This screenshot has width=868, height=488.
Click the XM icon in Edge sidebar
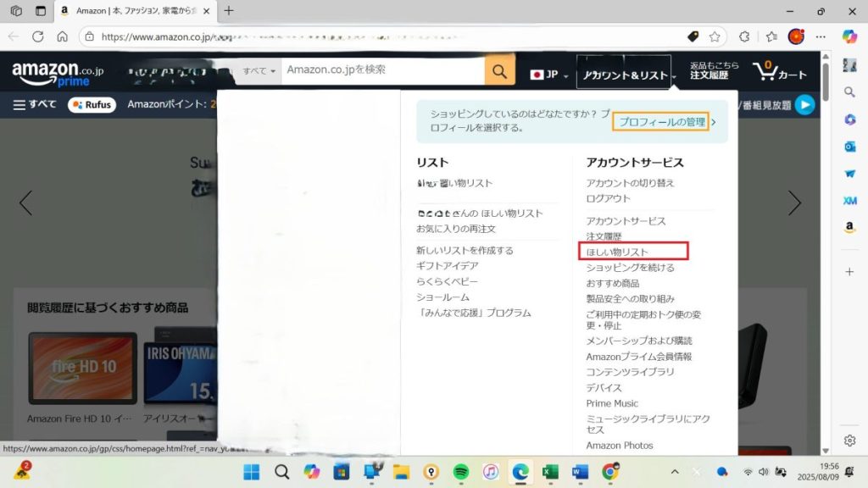(x=849, y=200)
